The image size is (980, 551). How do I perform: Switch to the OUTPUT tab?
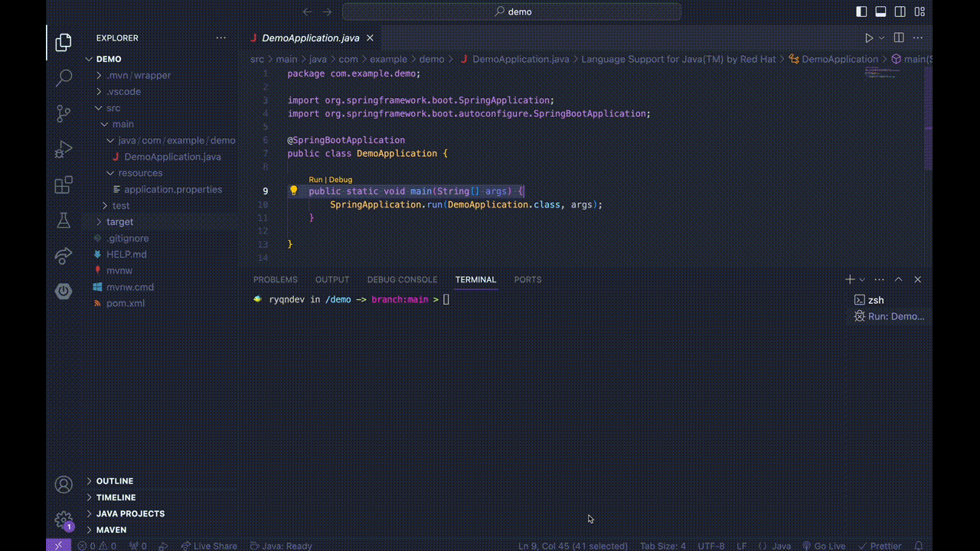(x=332, y=279)
